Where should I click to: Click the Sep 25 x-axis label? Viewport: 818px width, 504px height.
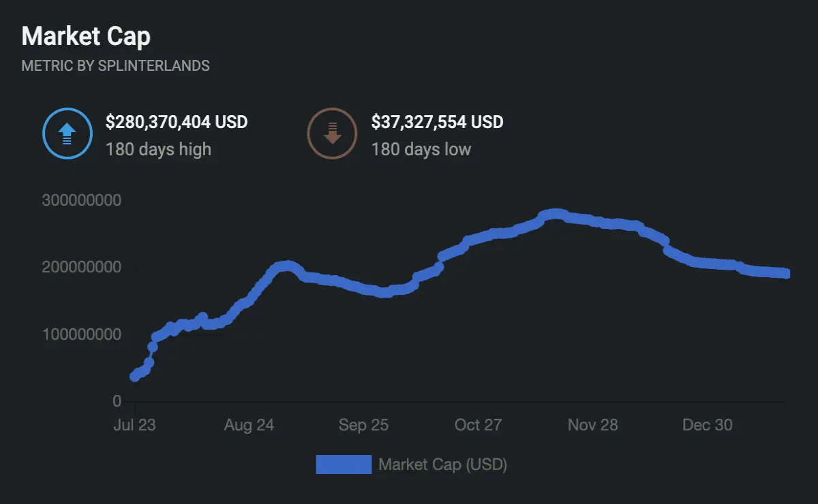(x=363, y=425)
